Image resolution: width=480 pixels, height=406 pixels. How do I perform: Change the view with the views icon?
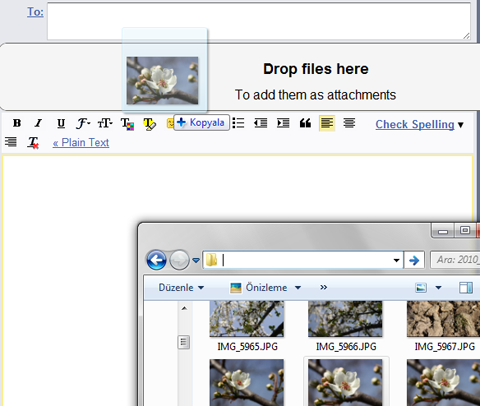[x=421, y=288]
